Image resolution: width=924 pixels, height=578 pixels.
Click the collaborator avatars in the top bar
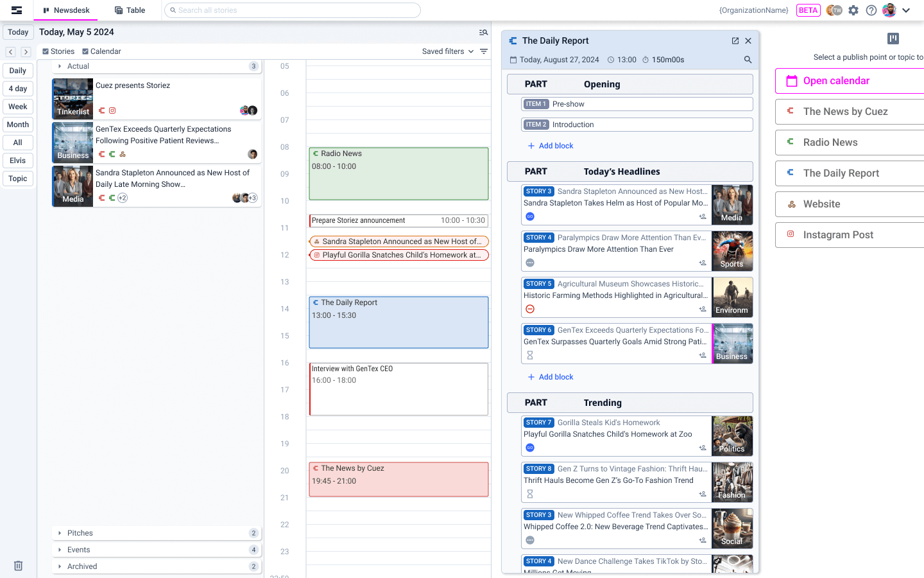tap(834, 10)
